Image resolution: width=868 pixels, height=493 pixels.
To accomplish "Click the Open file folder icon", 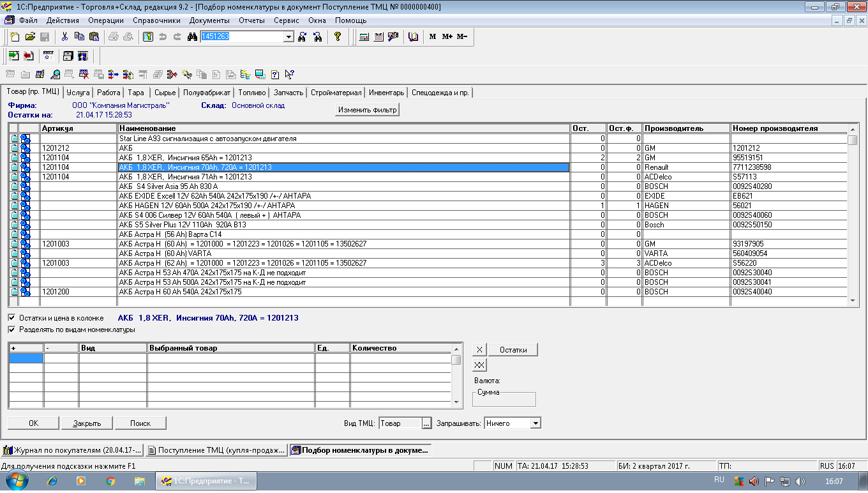I will coord(30,37).
